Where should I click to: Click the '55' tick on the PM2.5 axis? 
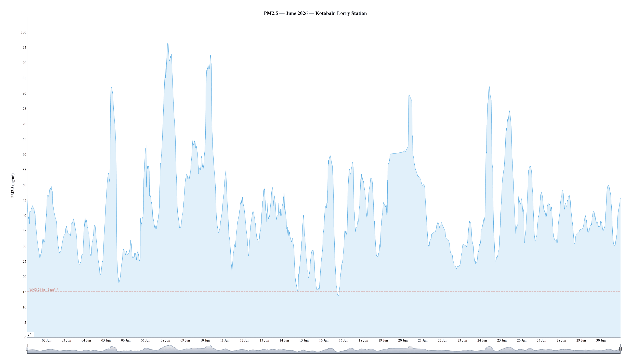[x=24, y=170]
